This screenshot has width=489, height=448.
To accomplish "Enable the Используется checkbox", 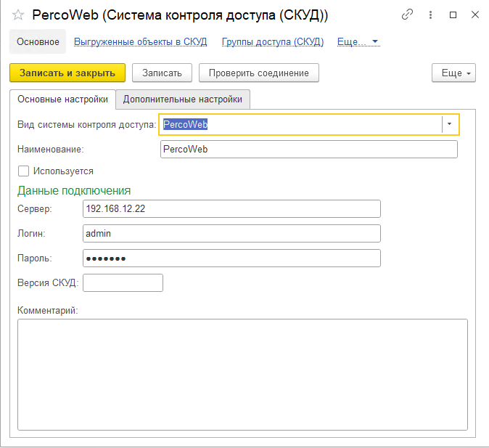I will click(23, 171).
